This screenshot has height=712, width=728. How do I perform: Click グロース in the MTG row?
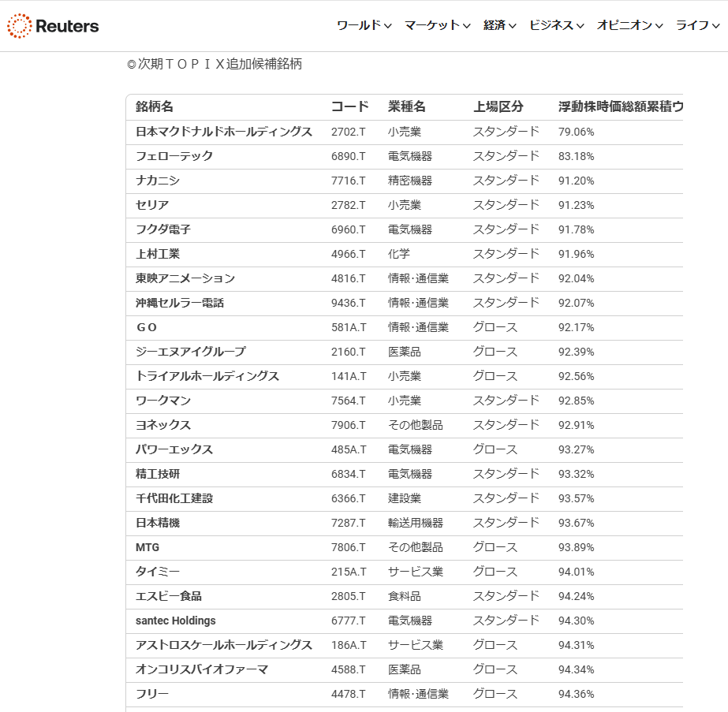[495, 548]
